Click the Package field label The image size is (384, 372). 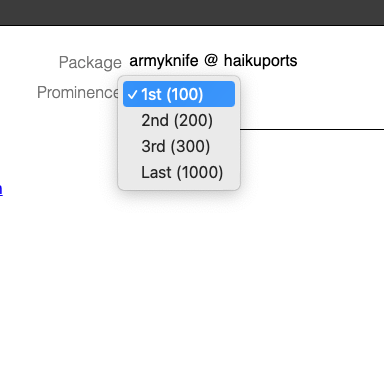pos(90,62)
